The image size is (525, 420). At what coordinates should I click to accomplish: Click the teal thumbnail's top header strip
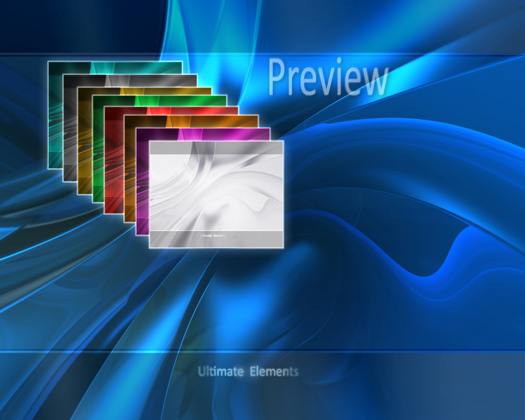coord(115,67)
